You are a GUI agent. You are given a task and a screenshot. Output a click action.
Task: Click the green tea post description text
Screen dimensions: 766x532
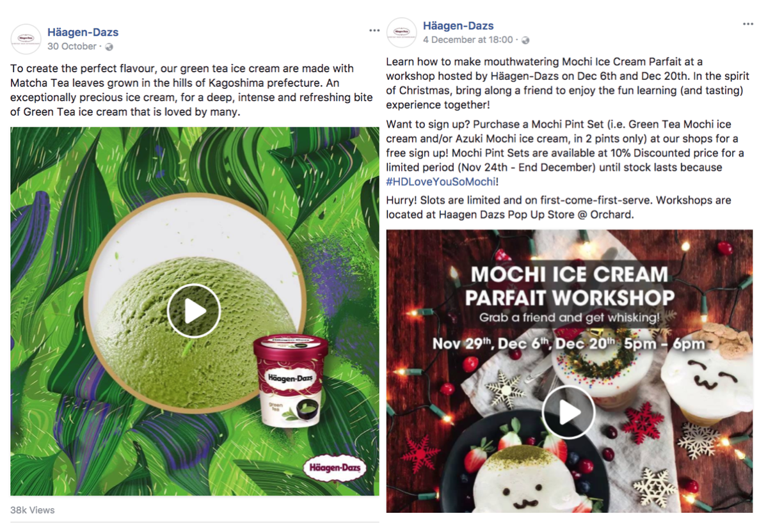191,90
